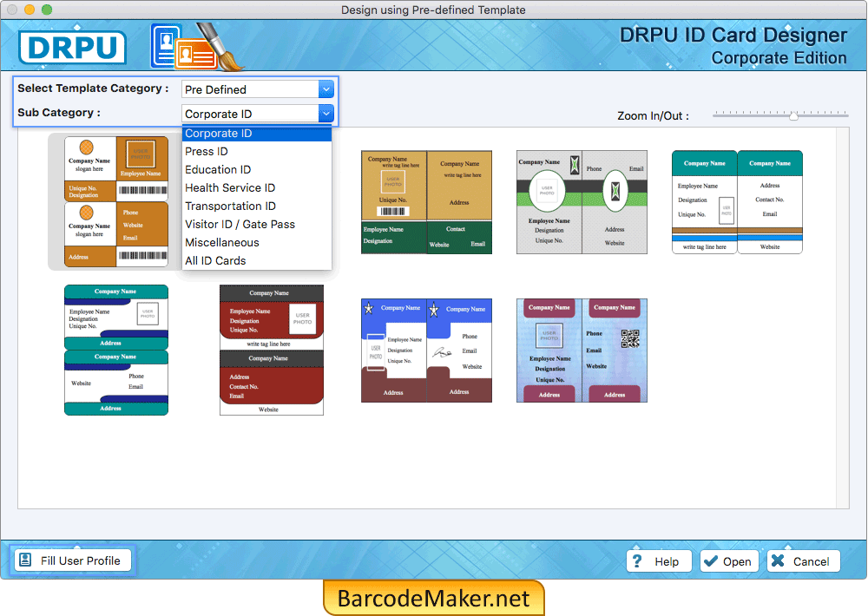This screenshot has width=868, height=616.
Task: Select the blue template with star emblems
Action: click(426, 351)
